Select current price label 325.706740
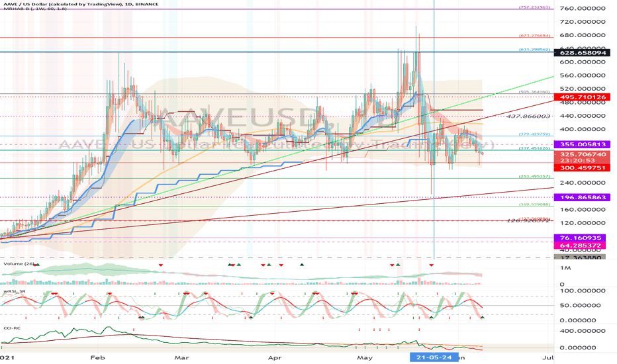 [x=582, y=154]
